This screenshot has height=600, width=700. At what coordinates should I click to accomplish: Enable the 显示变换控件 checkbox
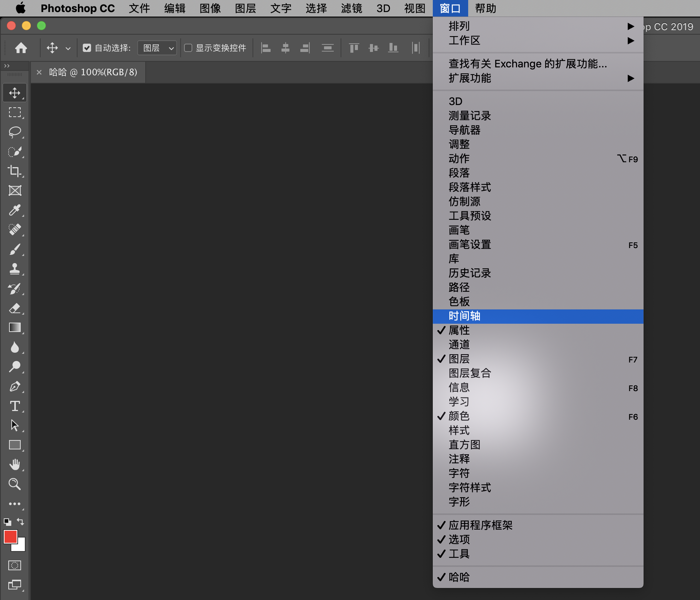(x=188, y=48)
